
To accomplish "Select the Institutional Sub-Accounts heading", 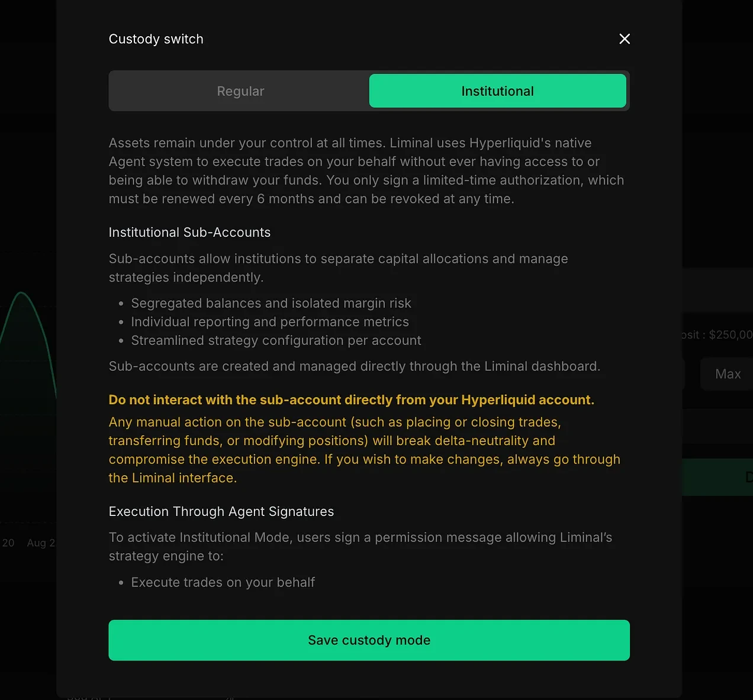I will (189, 232).
